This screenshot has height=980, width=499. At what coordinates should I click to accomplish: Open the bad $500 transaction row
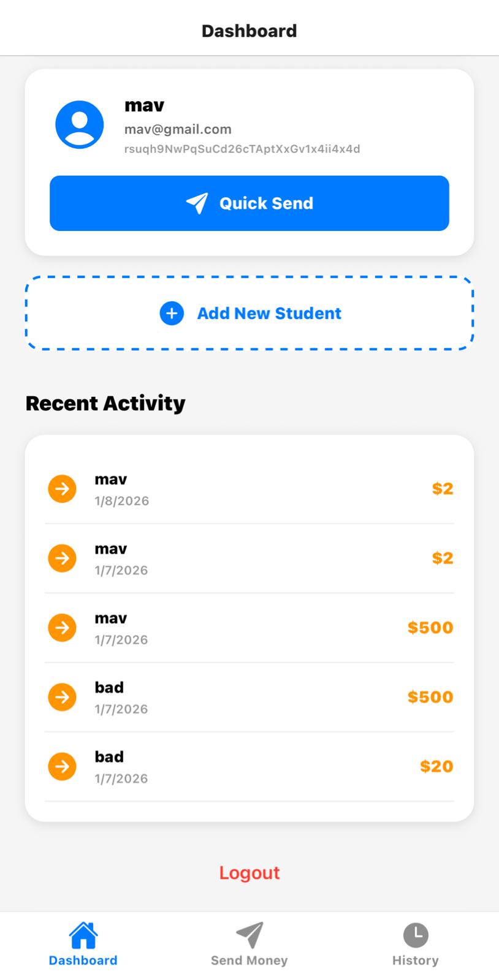(250, 697)
